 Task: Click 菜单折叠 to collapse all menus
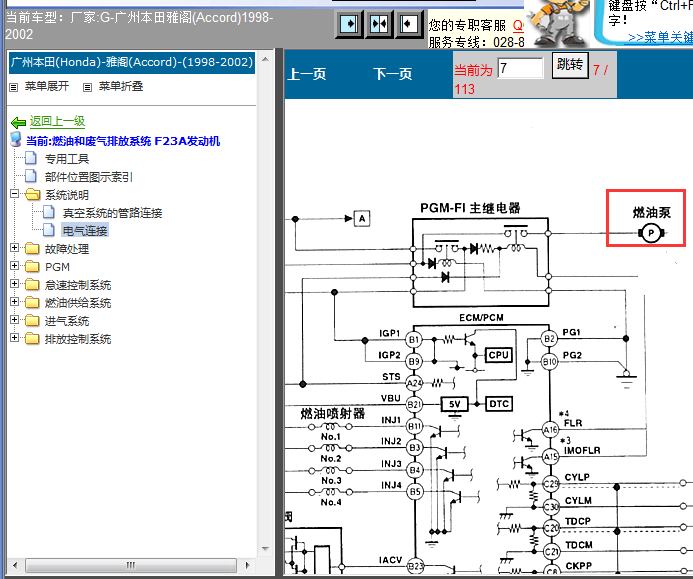[x=121, y=86]
